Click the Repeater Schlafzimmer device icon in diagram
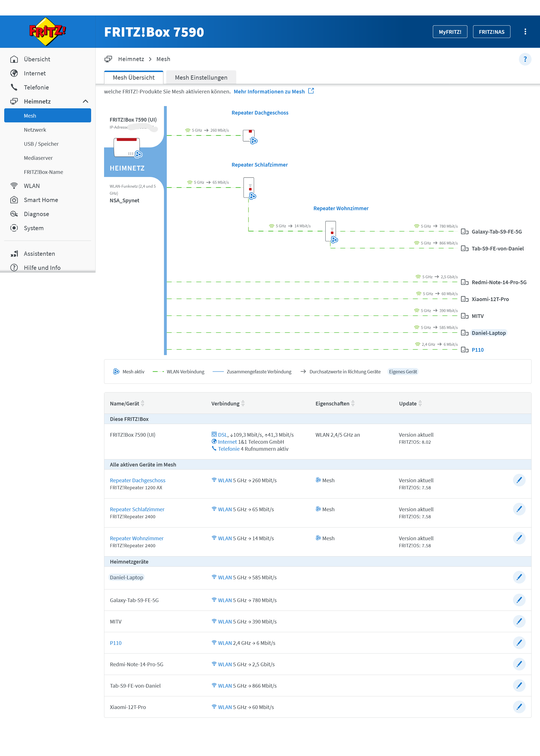The height and width of the screenshot is (756, 540). pos(249,188)
